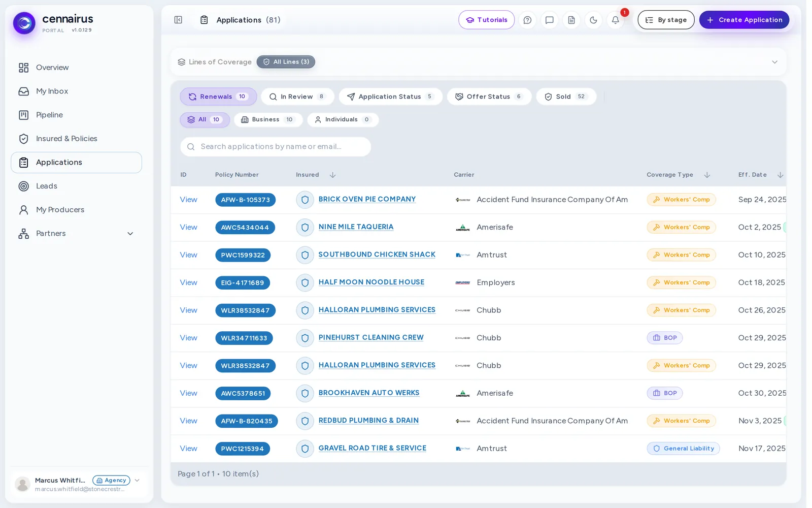Open Pipeline in the sidebar

click(76, 115)
